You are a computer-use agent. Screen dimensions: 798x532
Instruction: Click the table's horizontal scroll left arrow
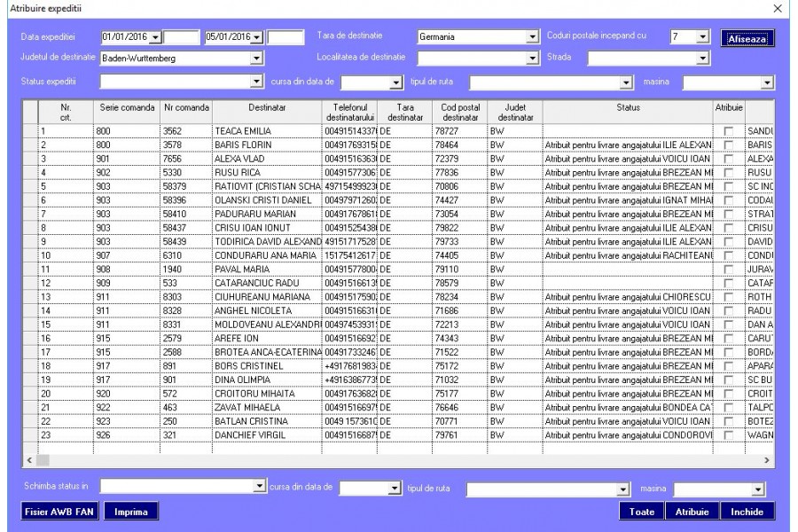(x=29, y=460)
